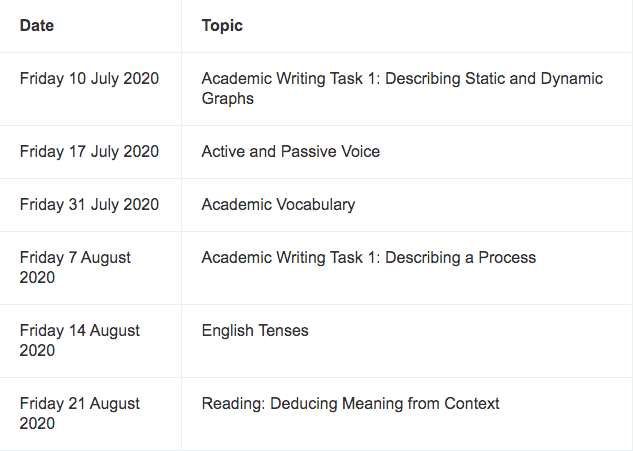Click the word Vocabulary in third row
This screenshot has width=633, height=451.
pyautogui.click(x=317, y=205)
